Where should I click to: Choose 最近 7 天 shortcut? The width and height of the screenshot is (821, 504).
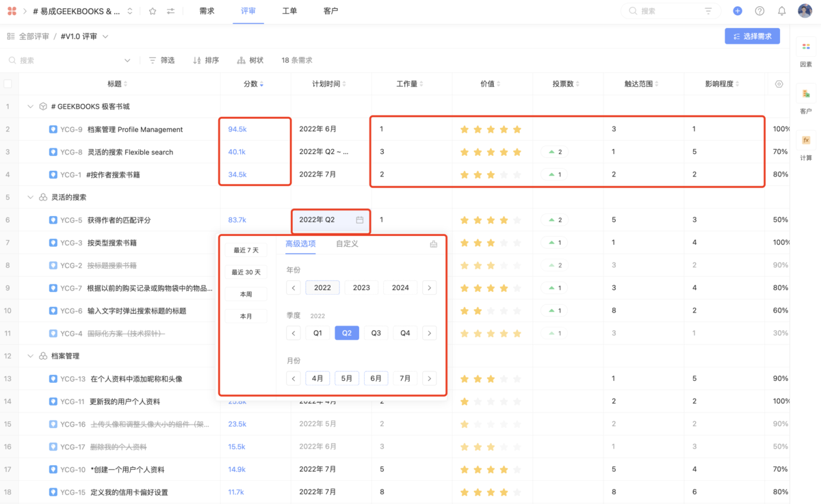246,250
